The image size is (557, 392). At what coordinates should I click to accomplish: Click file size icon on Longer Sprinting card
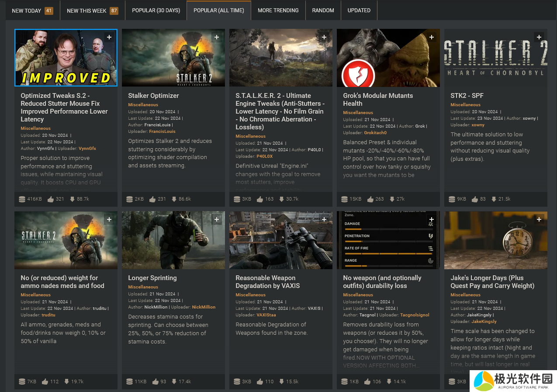(x=129, y=382)
